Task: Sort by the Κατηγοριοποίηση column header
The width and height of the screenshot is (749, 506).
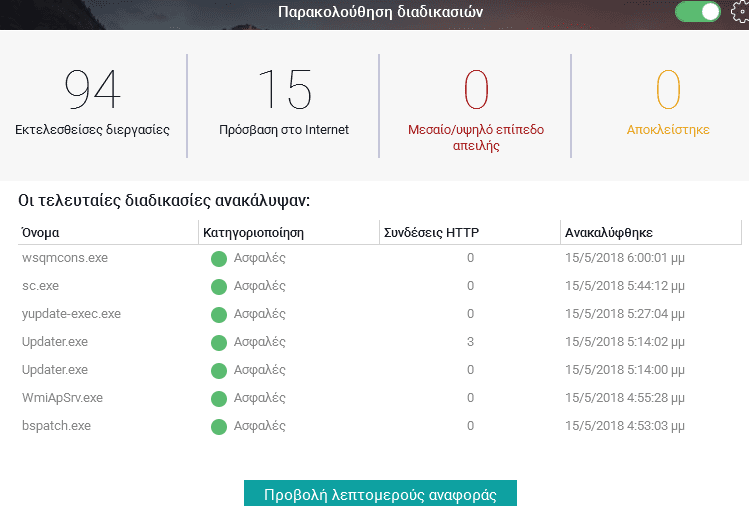Action: (x=289, y=233)
